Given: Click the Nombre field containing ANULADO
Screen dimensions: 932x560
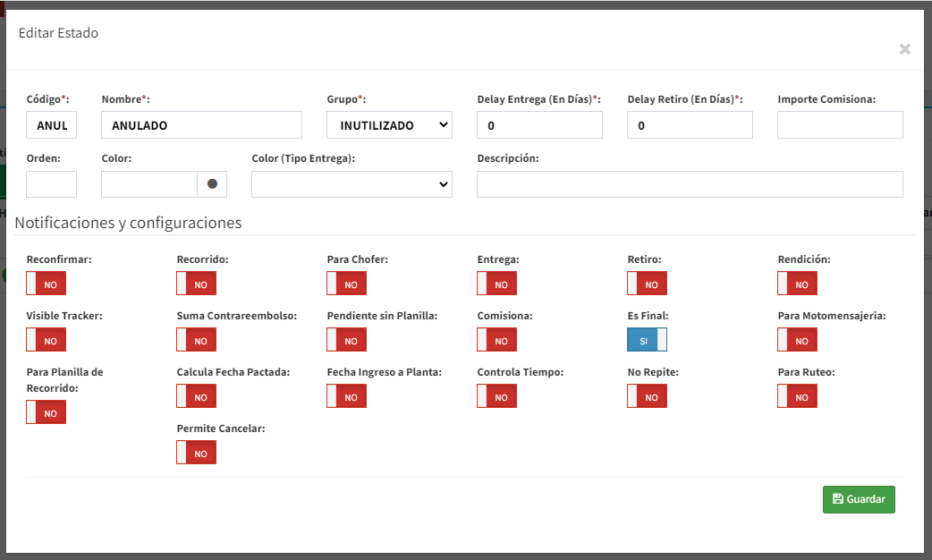Looking at the screenshot, I should coord(201,125).
